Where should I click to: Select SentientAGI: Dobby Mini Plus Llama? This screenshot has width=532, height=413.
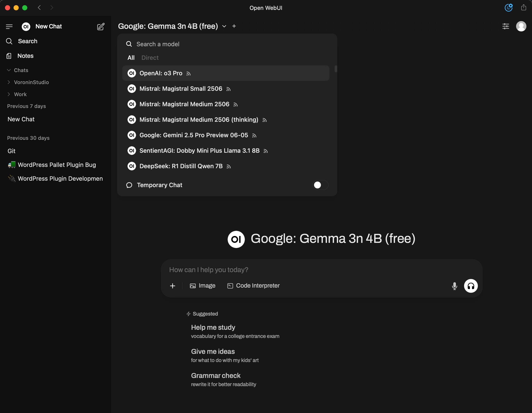point(225,150)
